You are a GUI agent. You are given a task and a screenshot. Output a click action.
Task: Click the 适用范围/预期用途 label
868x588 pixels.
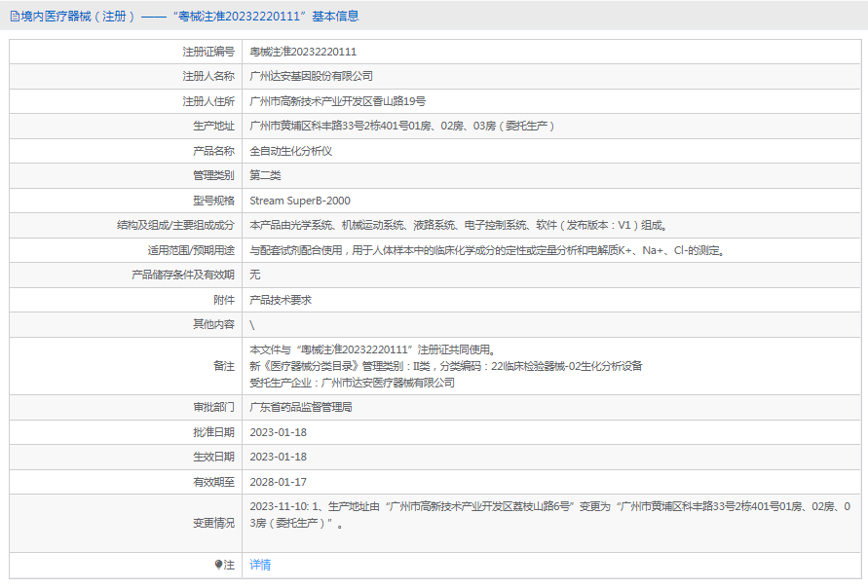coord(191,250)
